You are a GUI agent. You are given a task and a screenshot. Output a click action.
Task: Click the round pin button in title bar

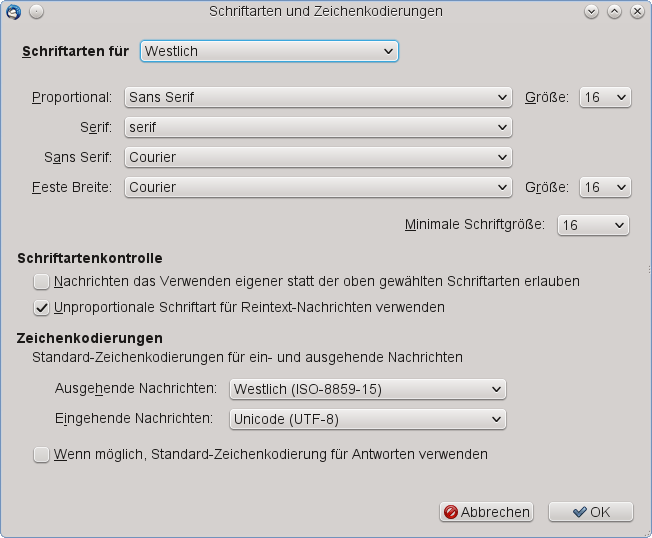(36, 11)
